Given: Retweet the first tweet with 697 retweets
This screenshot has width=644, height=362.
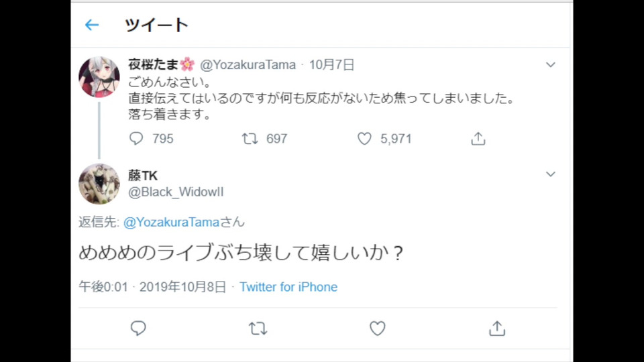Looking at the screenshot, I should (250, 139).
